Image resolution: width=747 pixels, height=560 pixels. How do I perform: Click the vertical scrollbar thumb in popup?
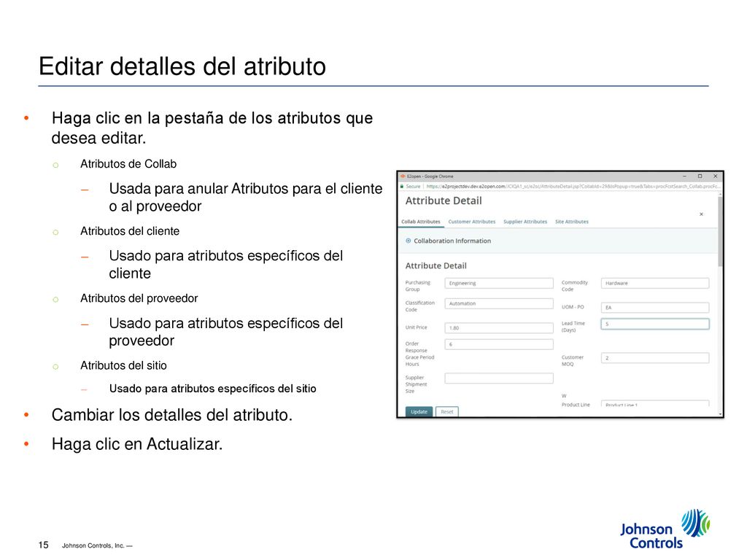point(720,231)
